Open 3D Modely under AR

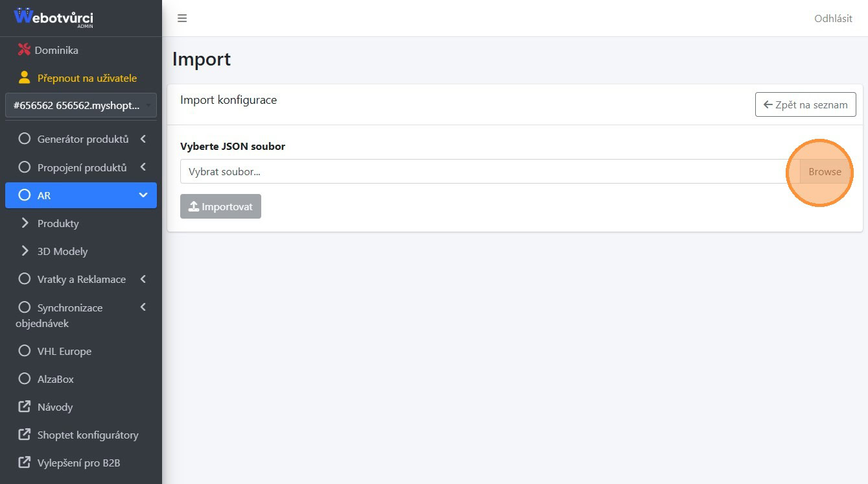[81, 251]
